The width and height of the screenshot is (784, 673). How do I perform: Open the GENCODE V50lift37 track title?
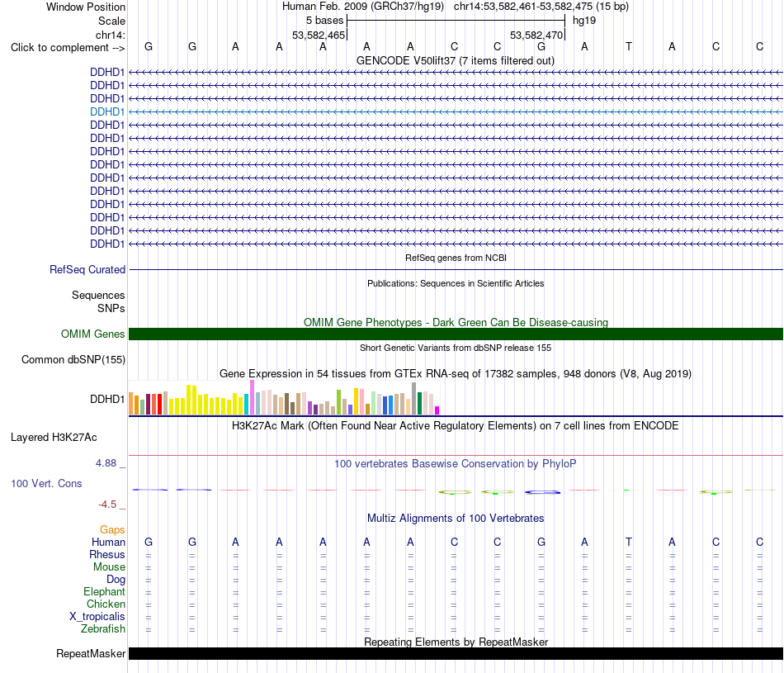(x=456, y=61)
